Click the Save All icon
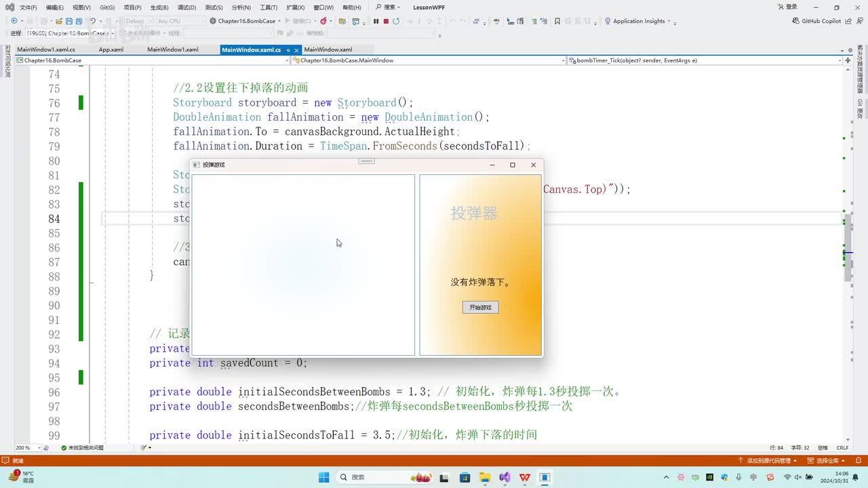This screenshot has width=868, height=488. tap(79, 21)
